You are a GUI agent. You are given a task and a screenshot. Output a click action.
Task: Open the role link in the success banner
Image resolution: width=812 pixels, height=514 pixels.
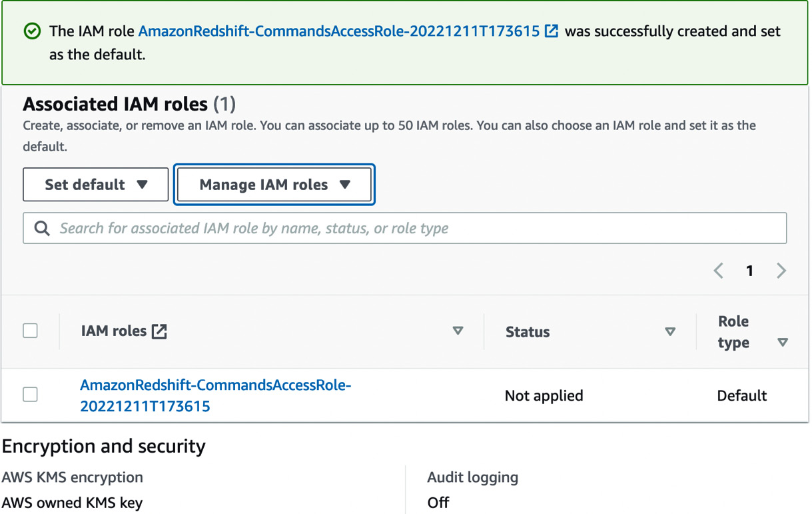[339, 31]
